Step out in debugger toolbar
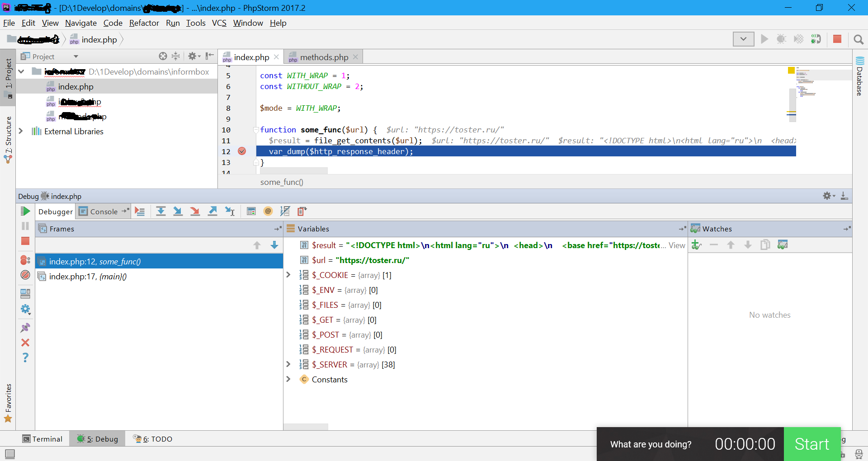This screenshot has width=868, height=461. coord(212,211)
